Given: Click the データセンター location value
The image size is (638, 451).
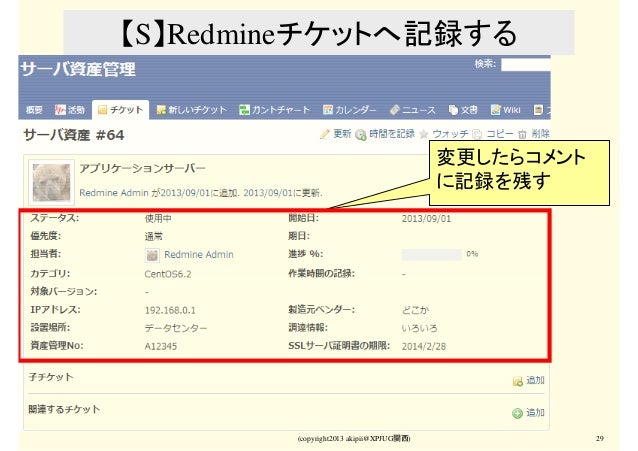Looking at the screenshot, I should [x=176, y=328].
